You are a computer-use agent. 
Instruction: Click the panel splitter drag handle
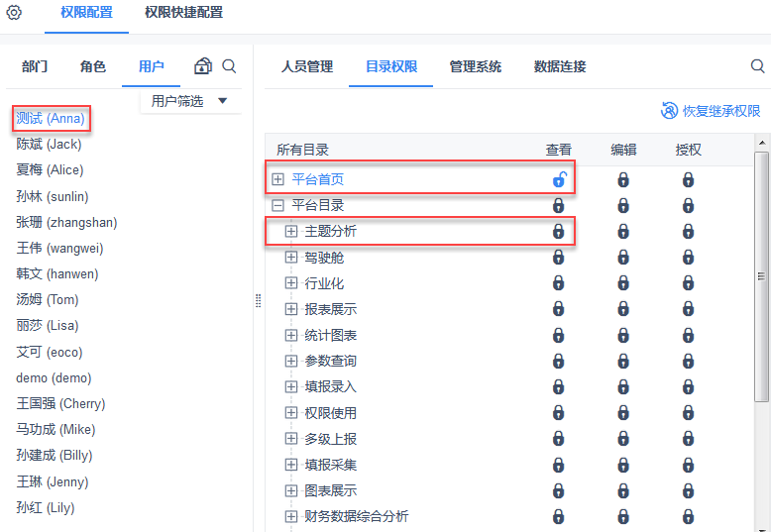click(258, 299)
